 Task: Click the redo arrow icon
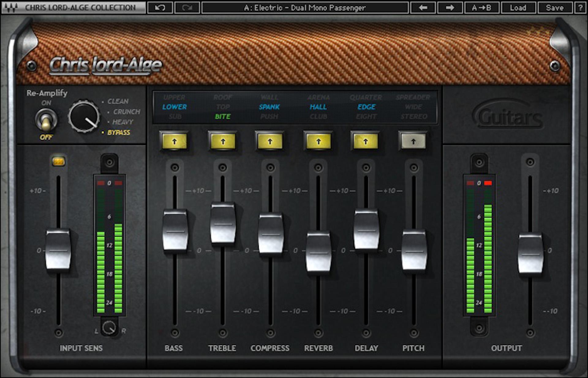[x=187, y=7]
